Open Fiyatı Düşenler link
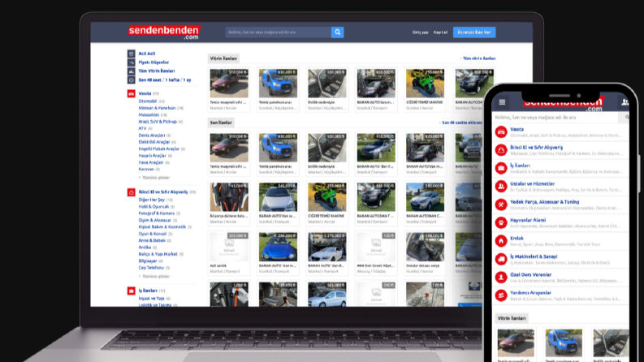 tap(153, 62)
